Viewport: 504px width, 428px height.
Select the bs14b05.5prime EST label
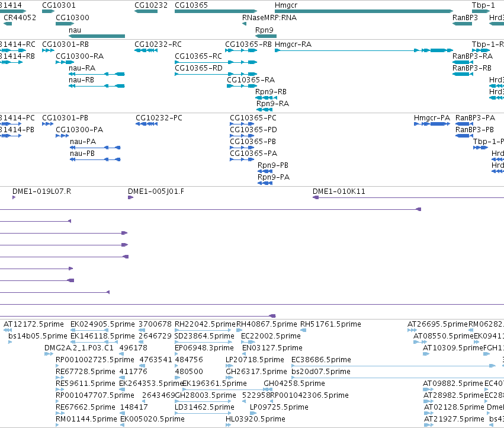coord(38,336)
